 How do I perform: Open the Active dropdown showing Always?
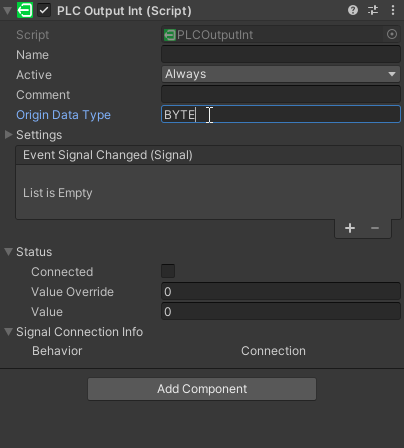[x=281, y=74]
